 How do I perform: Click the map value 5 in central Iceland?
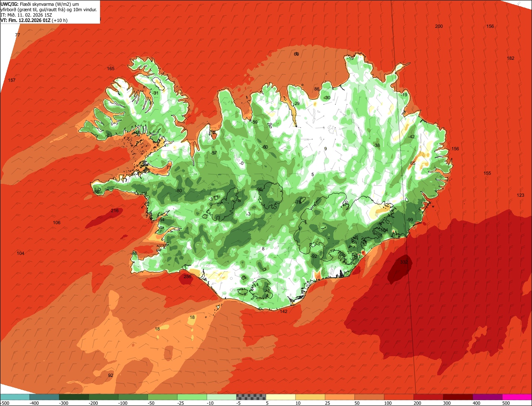313,174
